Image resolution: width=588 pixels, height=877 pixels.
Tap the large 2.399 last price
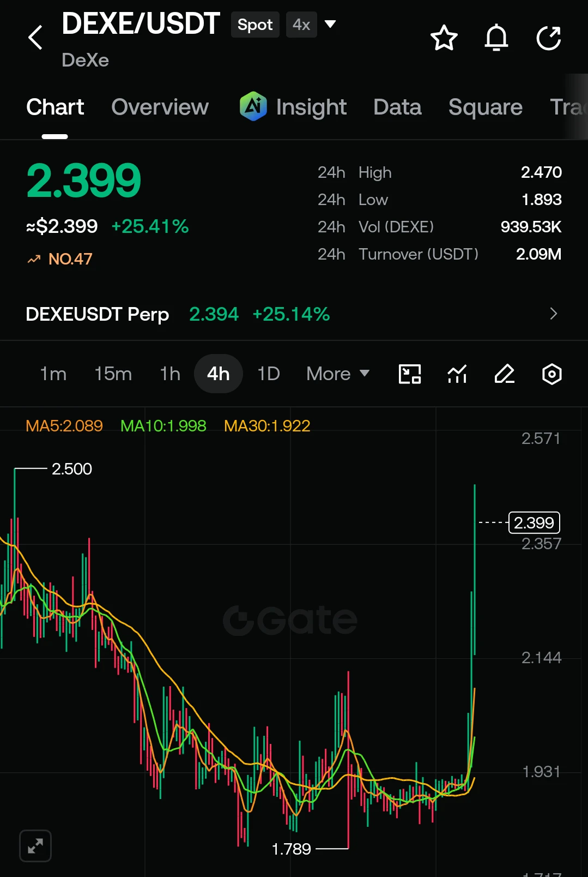point(83,180)
